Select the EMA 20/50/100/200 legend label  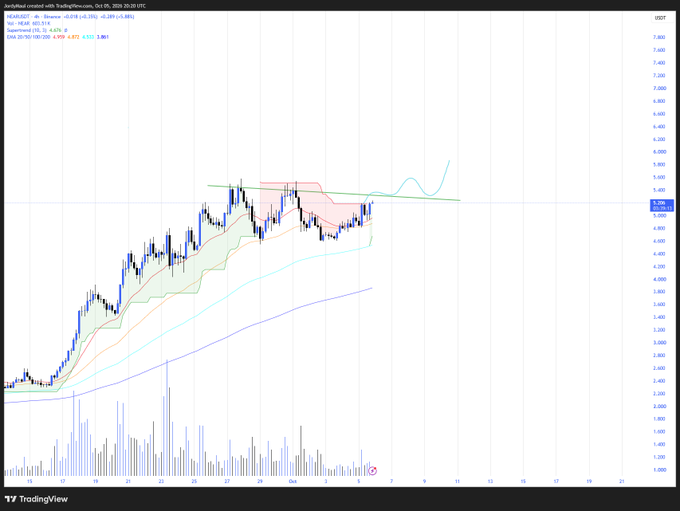[x=28, y=37]
